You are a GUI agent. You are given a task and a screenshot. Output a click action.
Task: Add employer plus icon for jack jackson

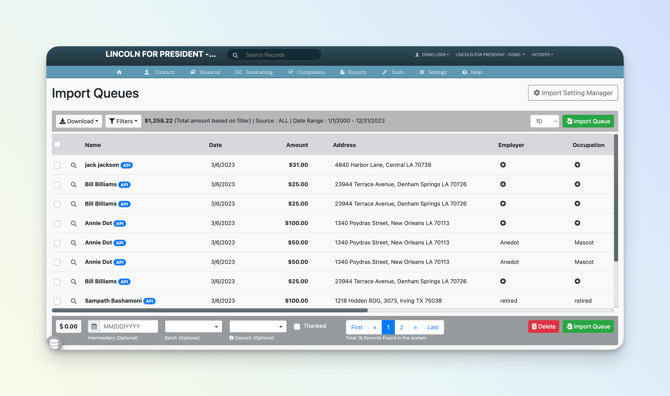[x=503, y=165]
